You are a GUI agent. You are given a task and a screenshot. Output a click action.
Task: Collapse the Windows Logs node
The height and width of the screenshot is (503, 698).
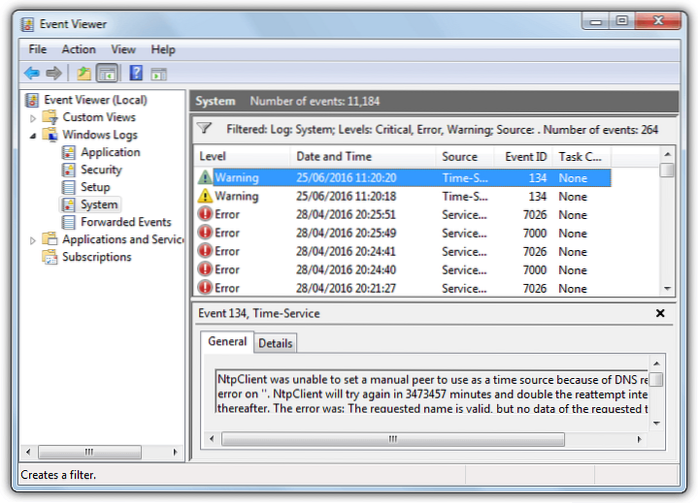point(33,135)
